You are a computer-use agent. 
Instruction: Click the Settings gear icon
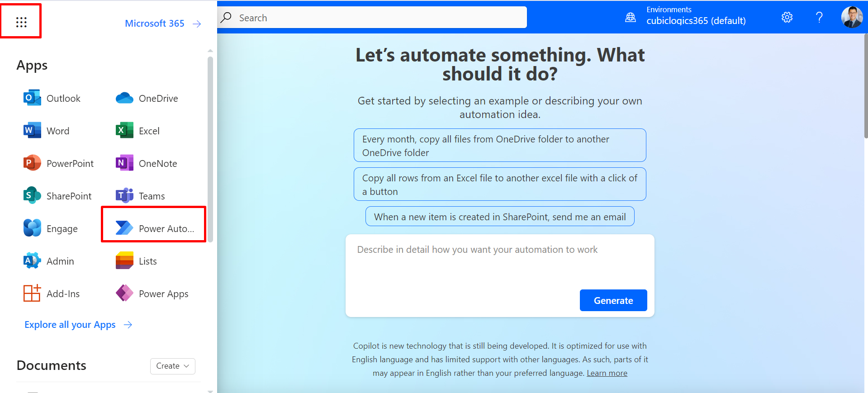[787, 18]
